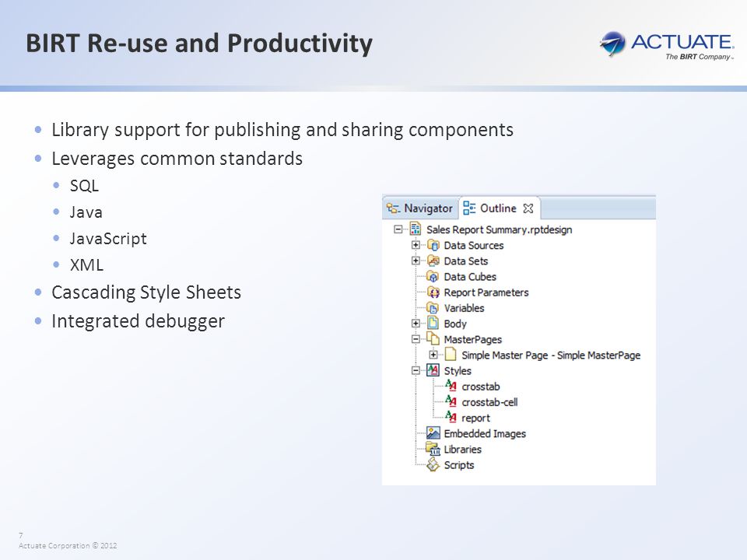Select the Libraries tree item
This screenshot has height=560, width=747.
(x=462, y=450)
